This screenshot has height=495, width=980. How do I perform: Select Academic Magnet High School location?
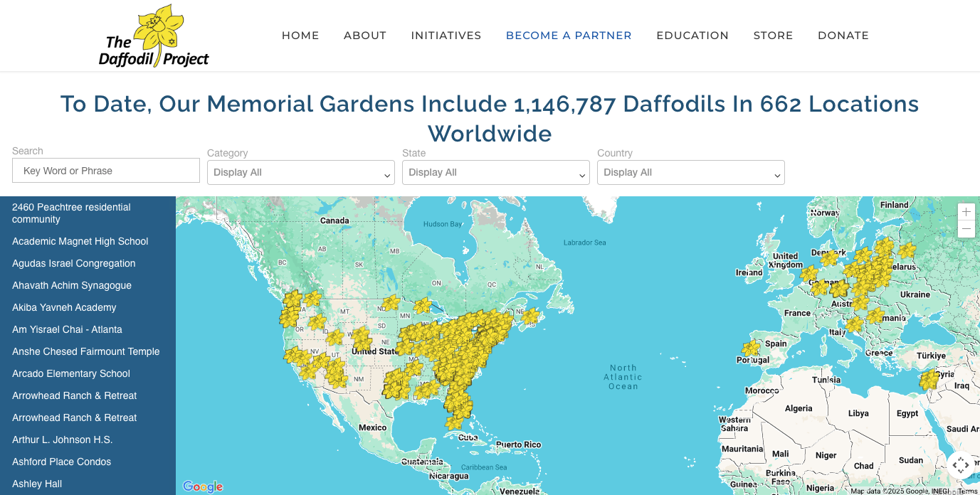point(80,241)
